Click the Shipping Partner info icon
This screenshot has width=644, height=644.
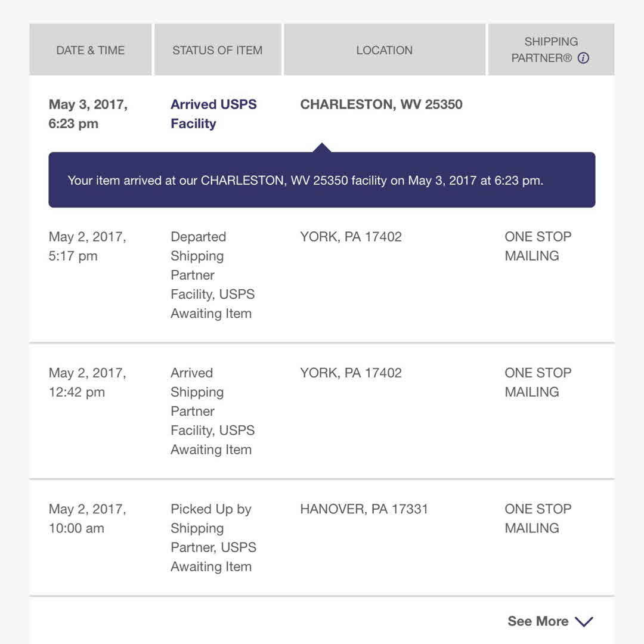click(584, 58)
